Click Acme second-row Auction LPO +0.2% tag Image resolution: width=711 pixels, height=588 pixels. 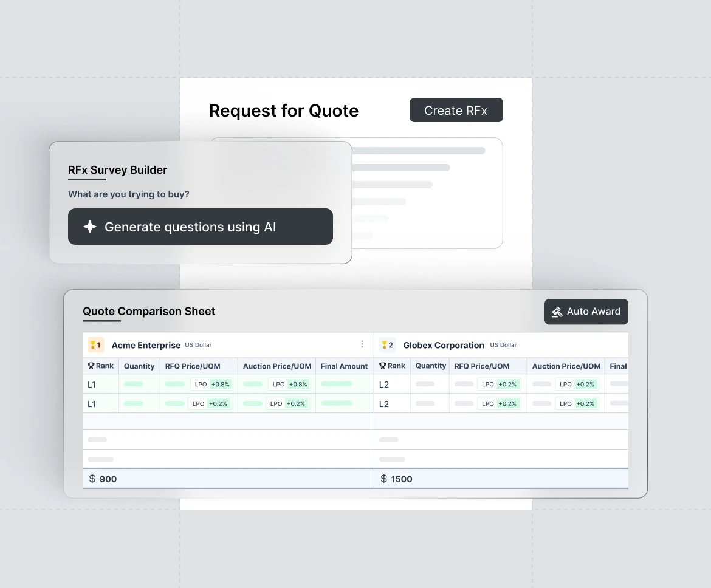288,403
